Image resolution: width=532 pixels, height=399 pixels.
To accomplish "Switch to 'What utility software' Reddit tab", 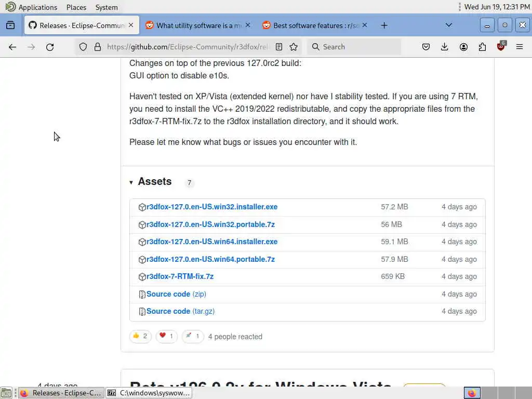I will 198,25.
